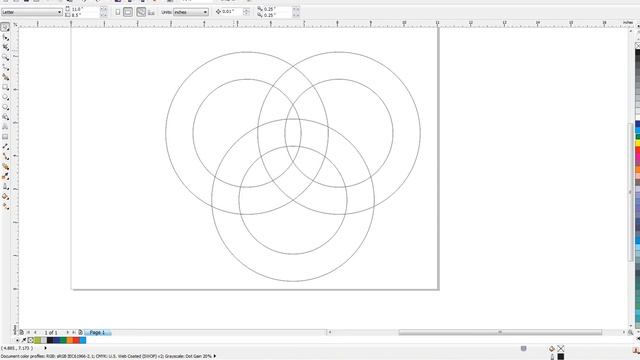Set page orientation to Portrait
640x360 pixels.
click(118, 12)
